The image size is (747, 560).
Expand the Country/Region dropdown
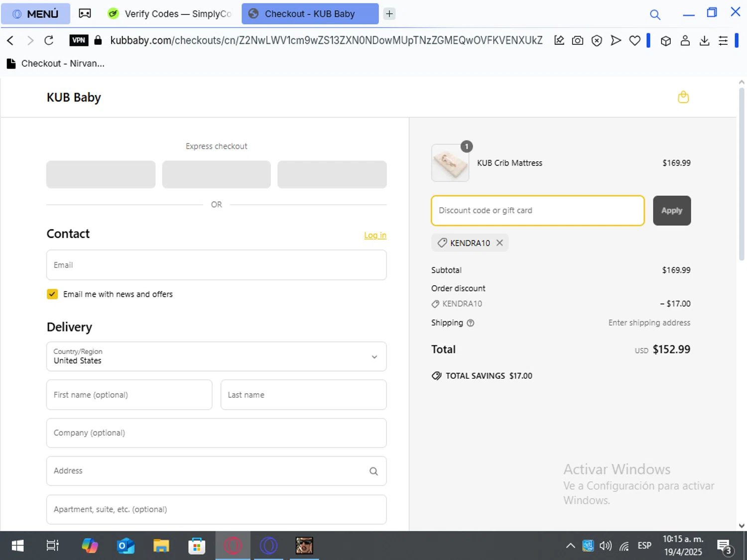[216, 356]
